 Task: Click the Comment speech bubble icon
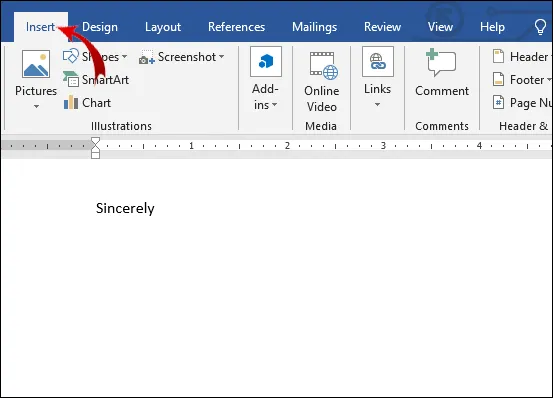coord(441,63)
